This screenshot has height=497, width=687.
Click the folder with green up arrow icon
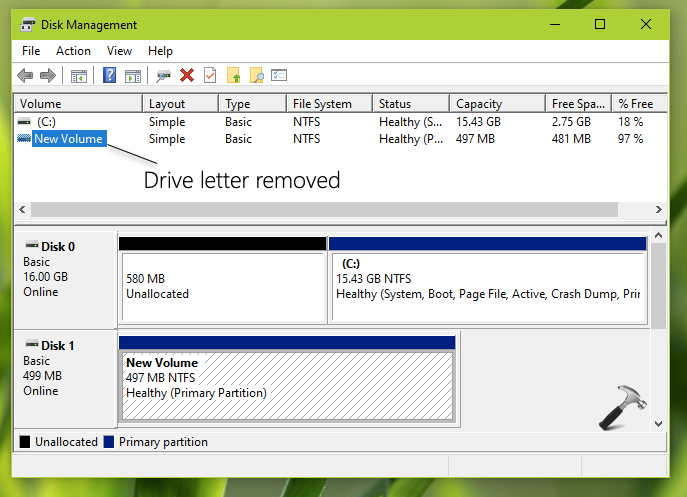point(234,75)
